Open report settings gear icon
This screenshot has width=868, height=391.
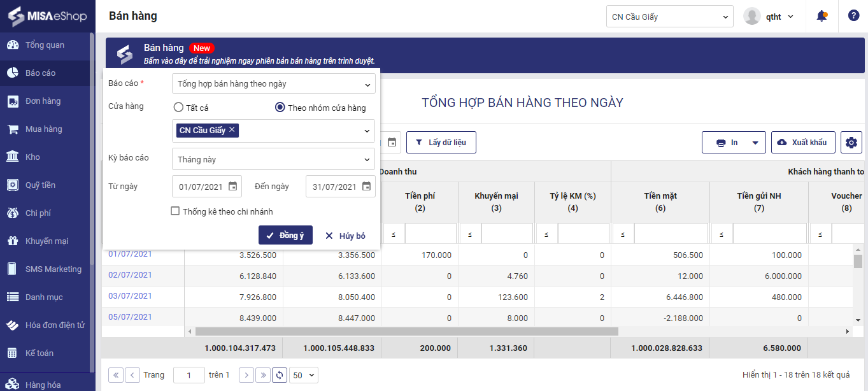pyautogui.click(x=851, y=143)
